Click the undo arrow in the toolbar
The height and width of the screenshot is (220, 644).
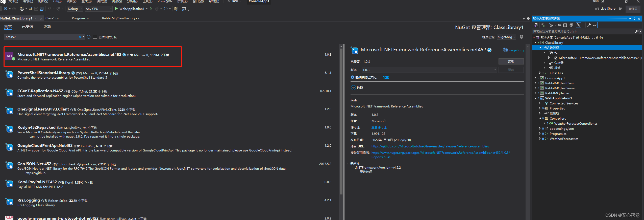[49, 9]
